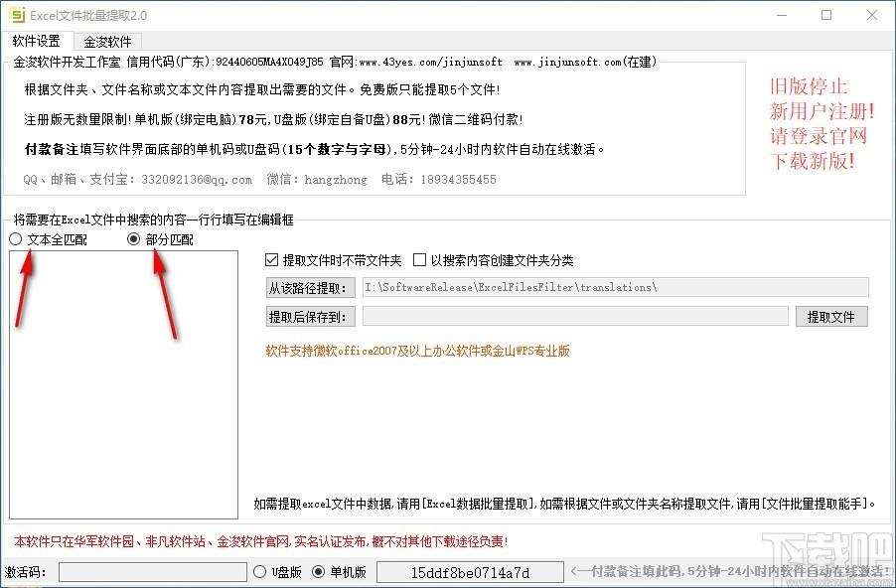896x588 pixels.
Task: Click the 激活码 input field
Action: pyautogui.click(x=153, y=572)
